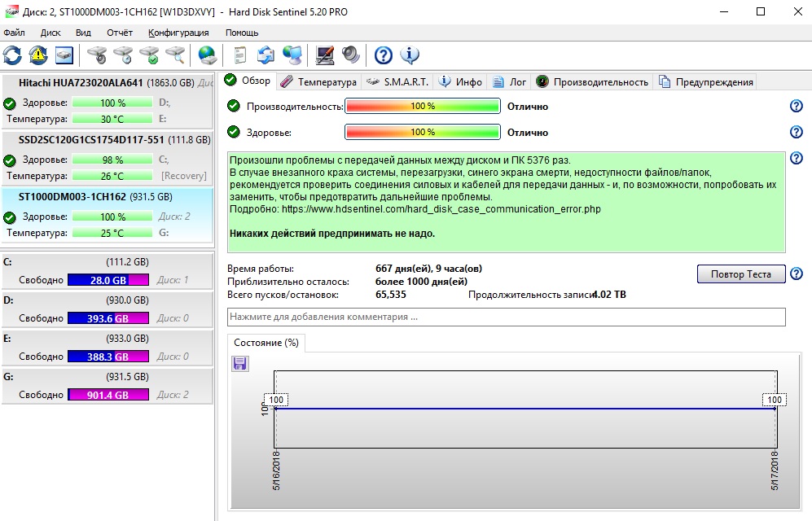Image resolution: width=812 pixels, height=521 pixels.
Task: Click the save icon above the graph
Action: click(240, 363)
